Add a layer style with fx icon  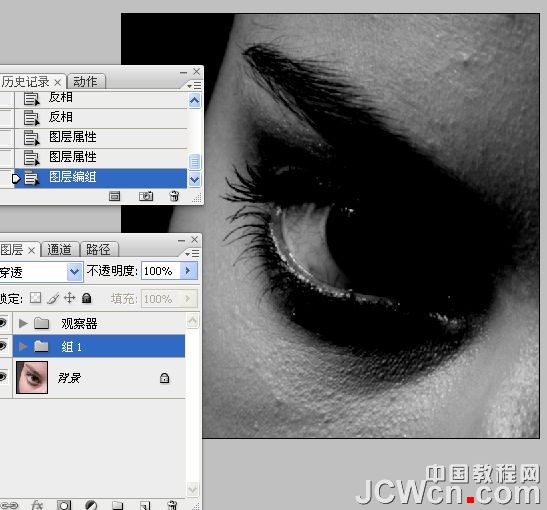(37, 505)
